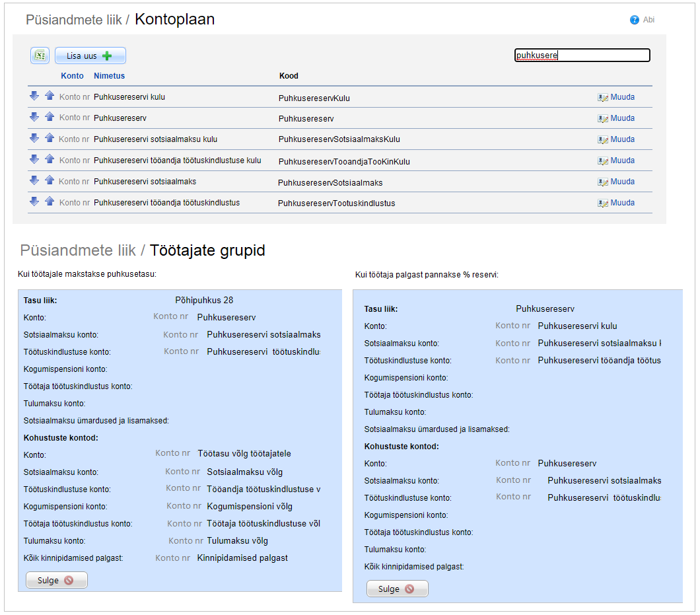
Task: Edit the PuhkusereservSotsiaalmaksKulu account via Muuda
Action: pos(622,139)
